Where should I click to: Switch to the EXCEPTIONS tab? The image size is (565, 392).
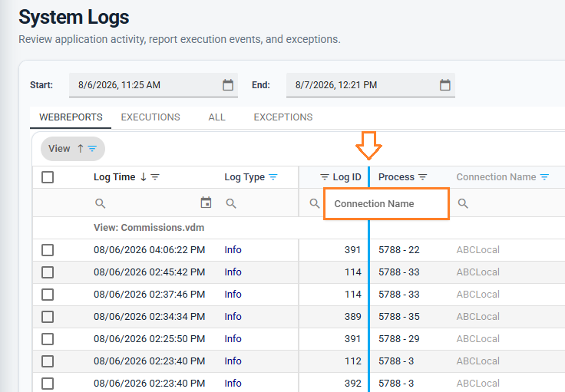tap(283, 117)
